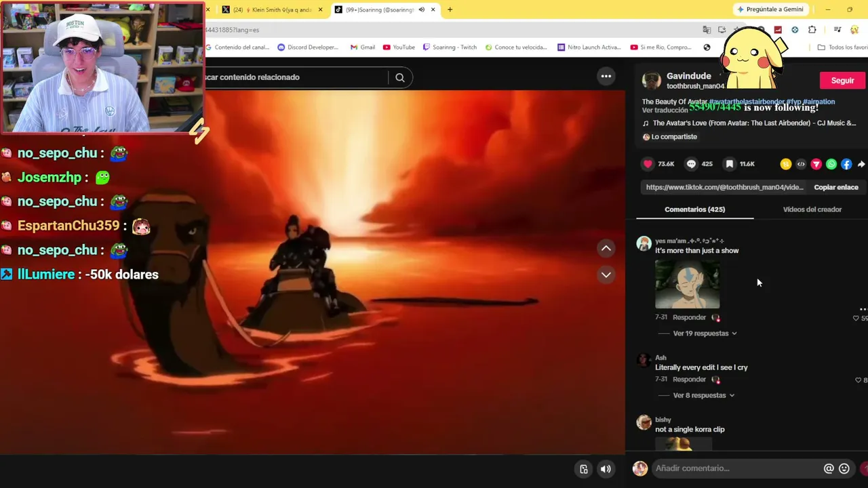Open Gavindude's profile avatar
The height and width of the screenshot is (488, 868).
tap(651, 81)
